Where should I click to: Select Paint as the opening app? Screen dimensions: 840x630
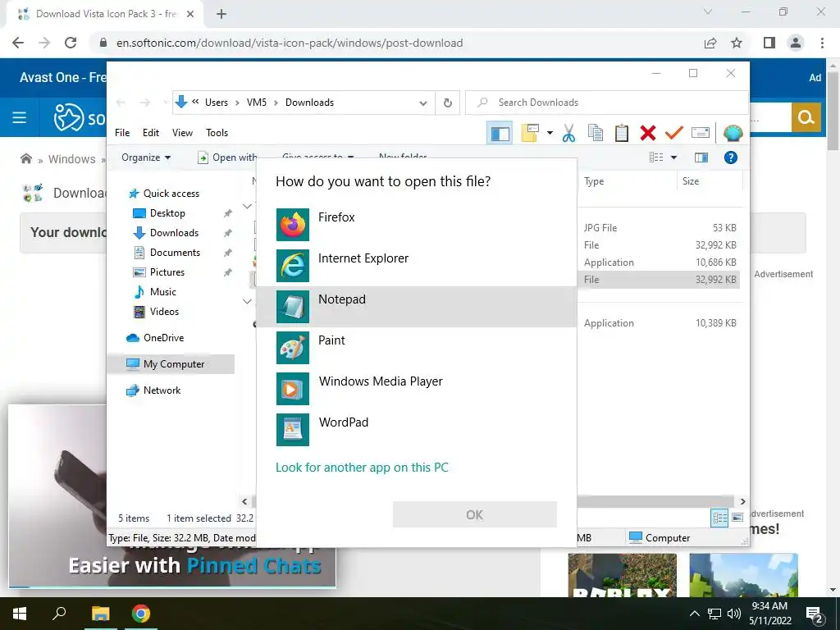pyautogui.click(x=416, y=348)
